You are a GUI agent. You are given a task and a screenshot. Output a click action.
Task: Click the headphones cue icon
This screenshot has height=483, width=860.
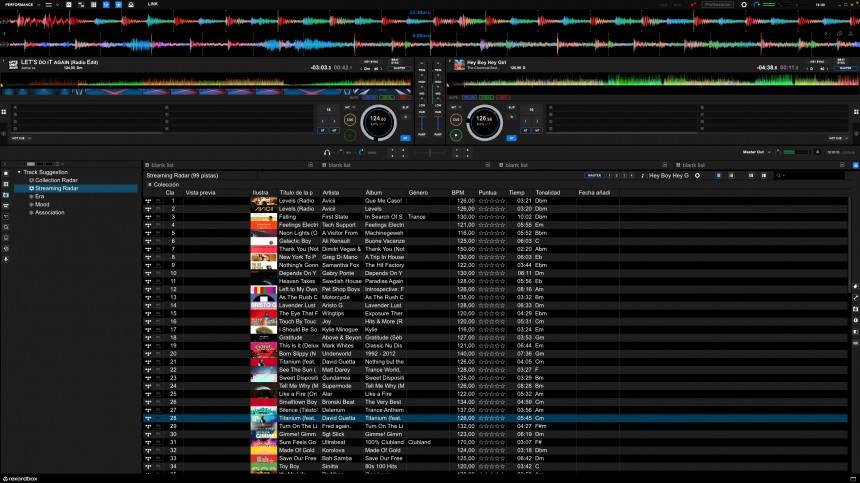tap(327, 152)
